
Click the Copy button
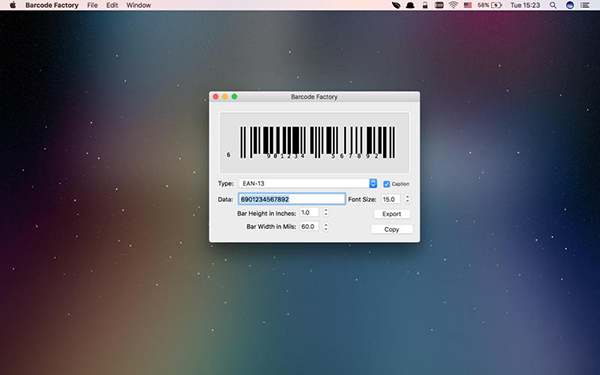pyautogui.click(x=392, y=229)
